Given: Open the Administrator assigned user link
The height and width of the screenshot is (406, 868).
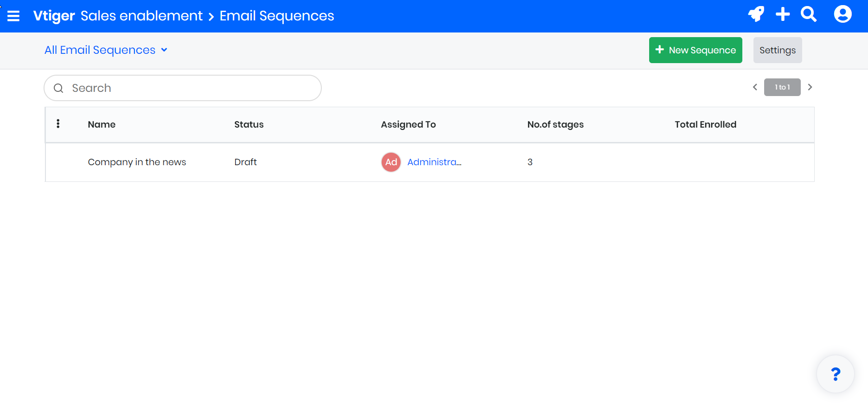Looking at the screenshot, I should coord(434,162).
